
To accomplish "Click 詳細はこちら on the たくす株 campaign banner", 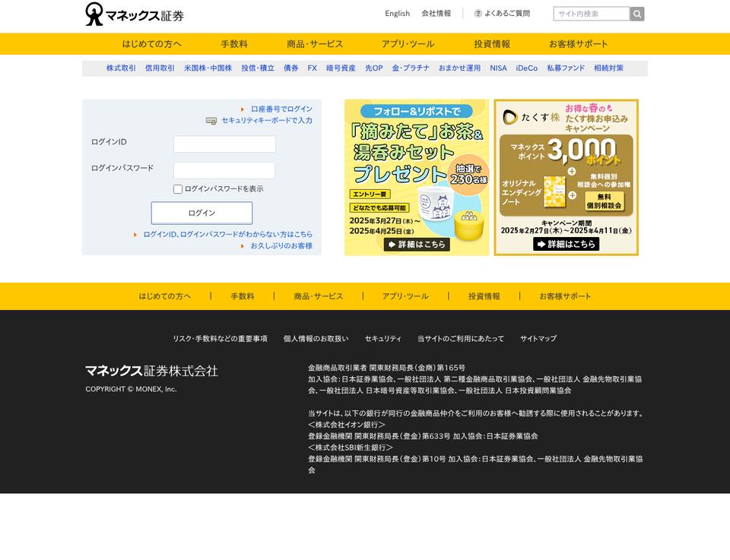I will pyautogui.click(x=566, y=244).
